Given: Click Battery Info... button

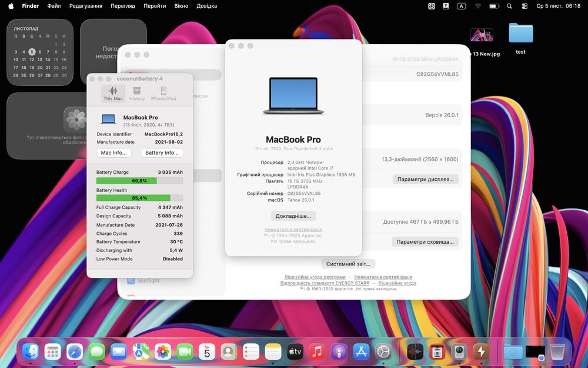Looking at the screenshot, I should (x=162, y=153).
